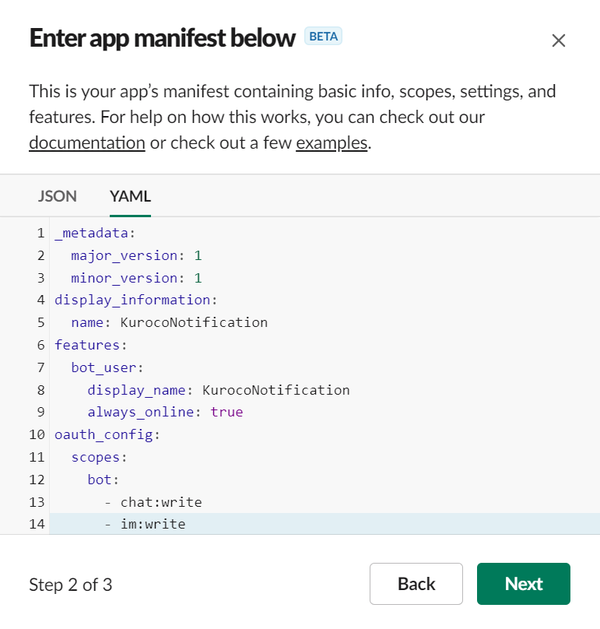Click the bot_user: line
This screenshot has width=600, height=629.
[x=107, y=367]
